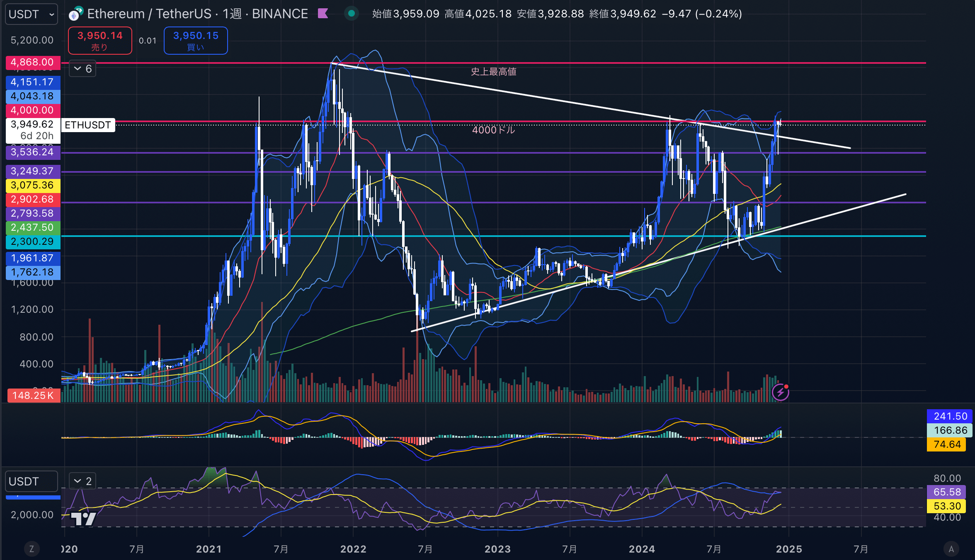Click the Ethereum / TetherUS title text

[149, 14]
